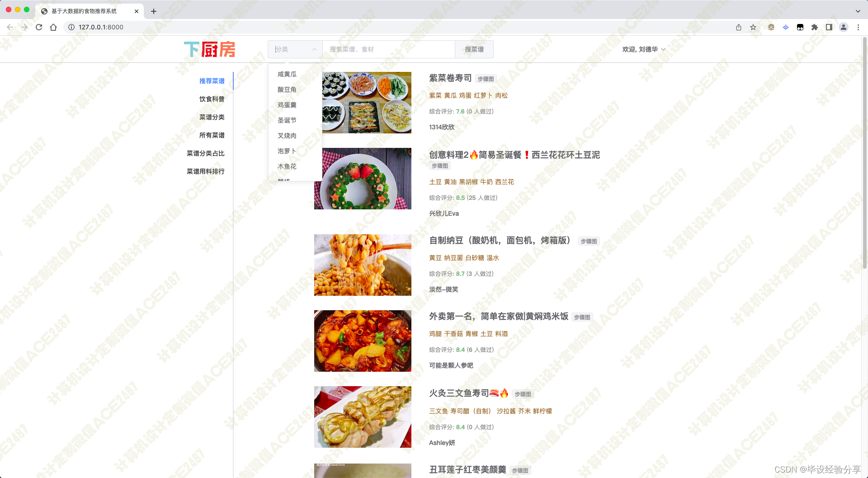The image size is (868, 478).
Task: Click the 127.0.0.1:8000 address bar
Action: click(x=398, y=27)
